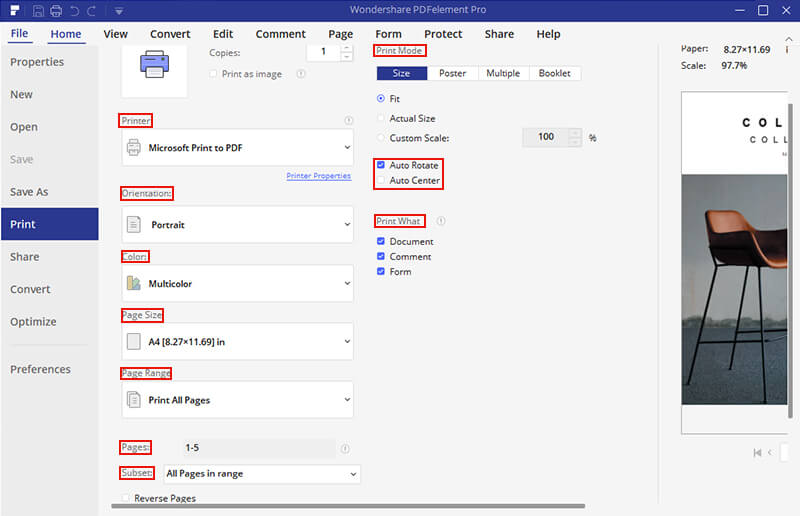The width and height of the screenshot is (800, 516).
Task: Click the horizontal scrollbar at the bottom
Action: 348,506
